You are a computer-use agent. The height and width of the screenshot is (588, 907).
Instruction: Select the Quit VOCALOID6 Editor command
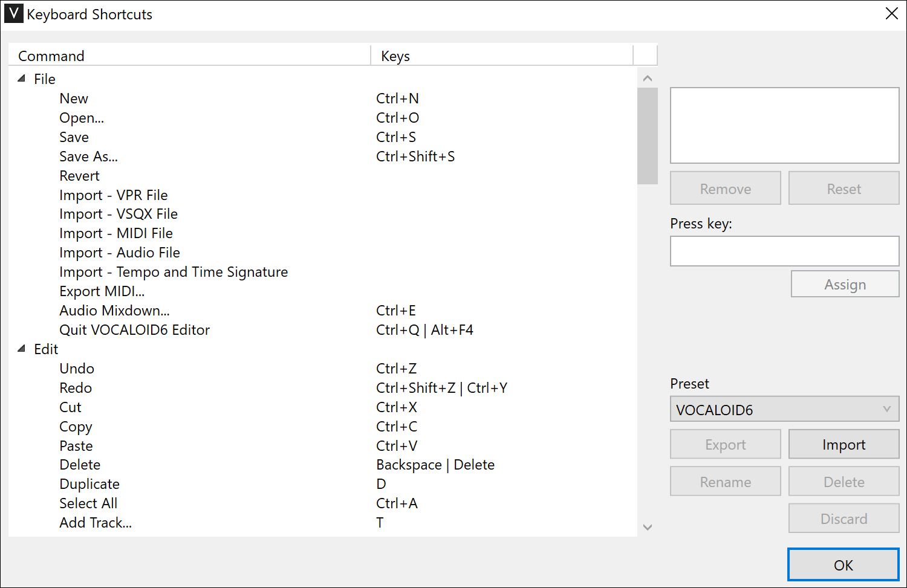181,329
